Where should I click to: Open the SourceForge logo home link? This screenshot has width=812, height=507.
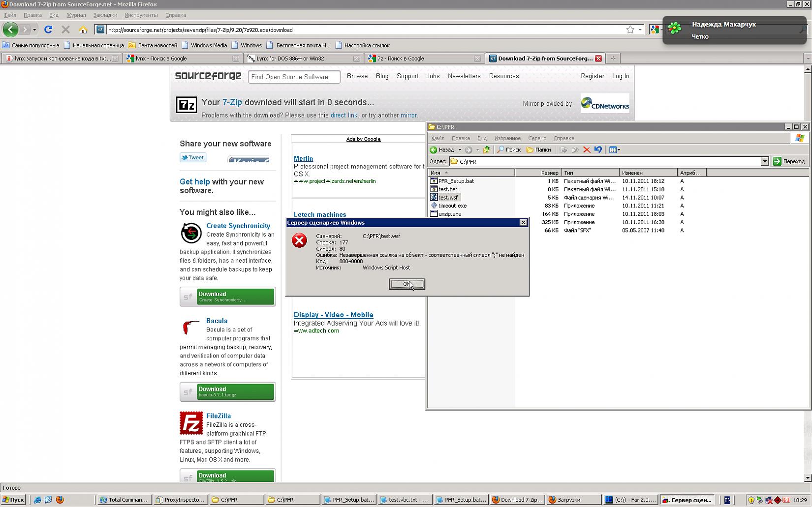pos(208,76)
